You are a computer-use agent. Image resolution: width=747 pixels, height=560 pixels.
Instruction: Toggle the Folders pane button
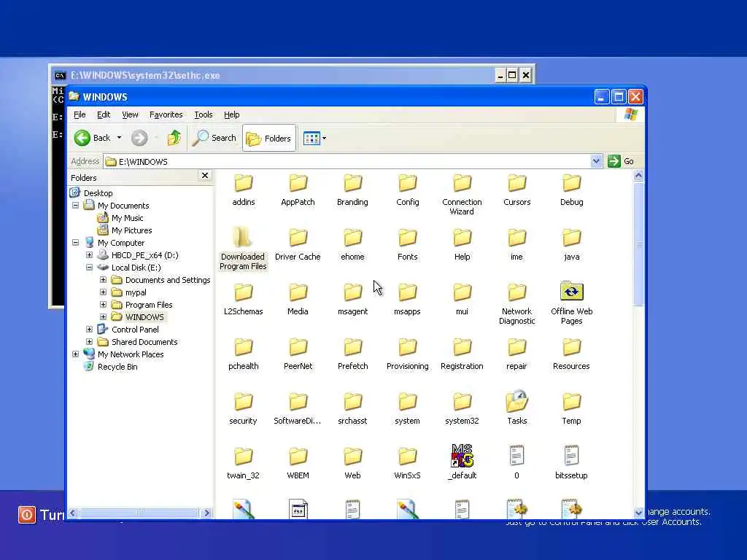[x=269, y=138]
